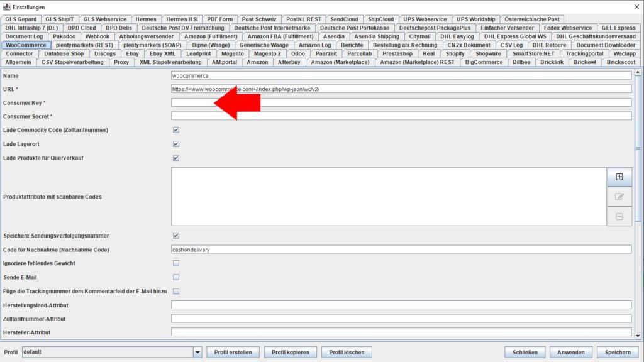This screenshot has width=644, height=362.
Task: Click the edit attribute pencil icon
Action: point(619,197)
